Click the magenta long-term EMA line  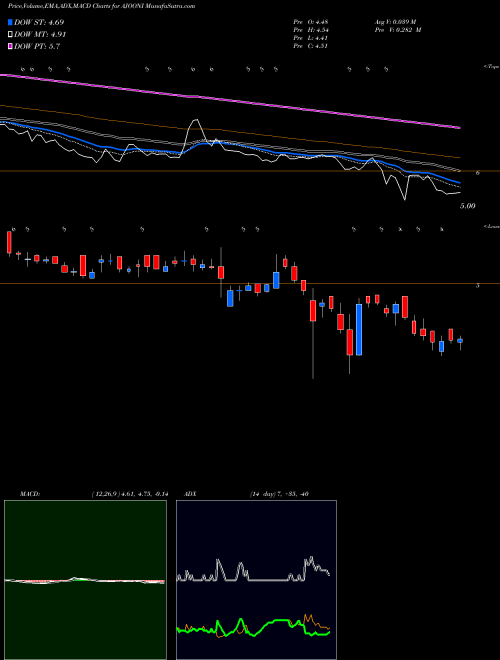(x=229, y=101)
